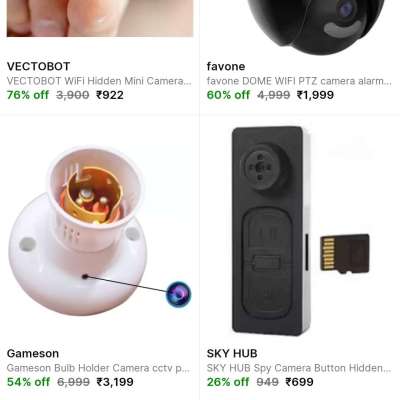The height and width of the screenshot is (400, 400).
Task: Select the ₹922 discounted price
Action: [x=110, y=95]
